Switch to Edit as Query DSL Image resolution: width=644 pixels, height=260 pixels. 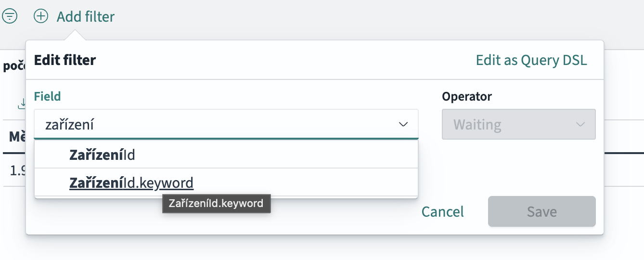pos(531,60)
